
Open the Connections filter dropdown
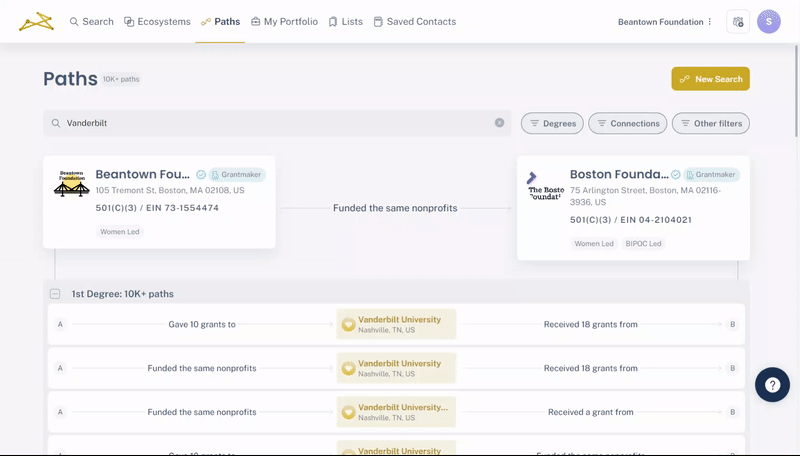(627, 123)
